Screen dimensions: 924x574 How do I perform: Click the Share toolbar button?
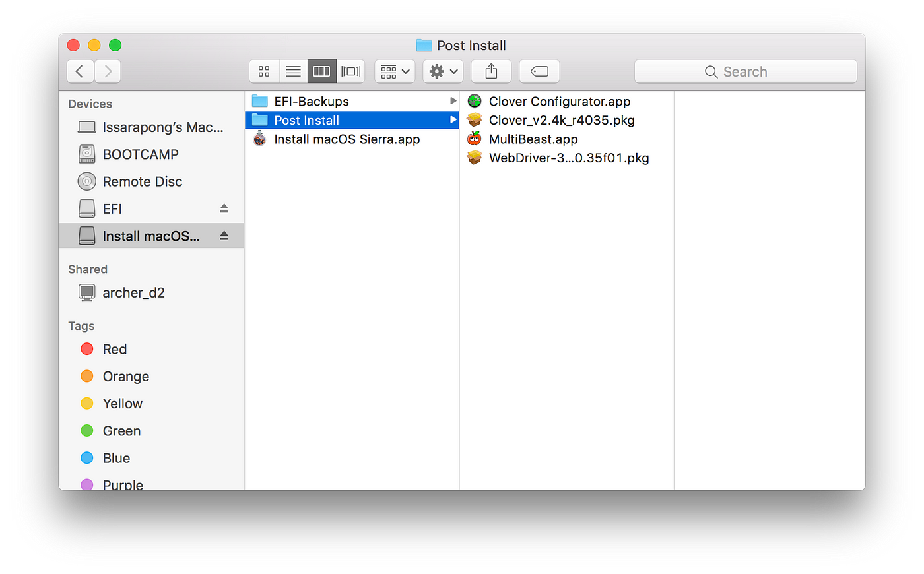[x=491, y=71]
